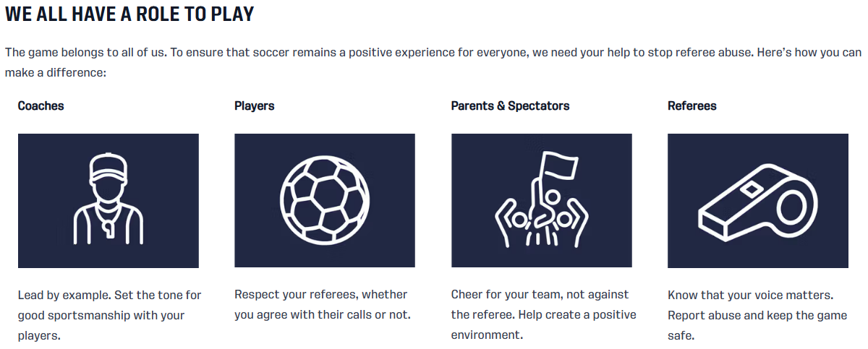868x349 pixels.
Task: Select the Referees heading
Action: [692, 105]
